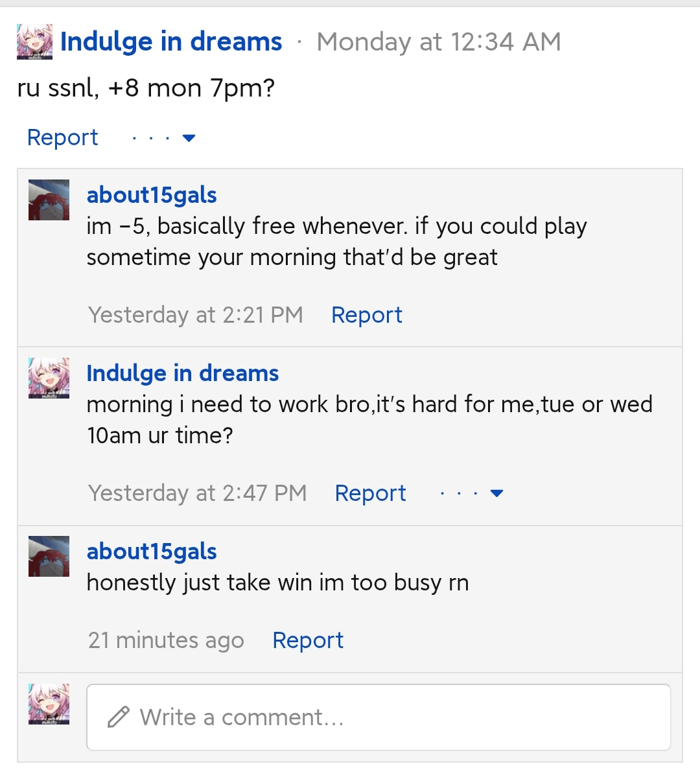Report the comment posted 21 minutes ago
This screenshot has height=777, width=700.
tap(308, 640)
